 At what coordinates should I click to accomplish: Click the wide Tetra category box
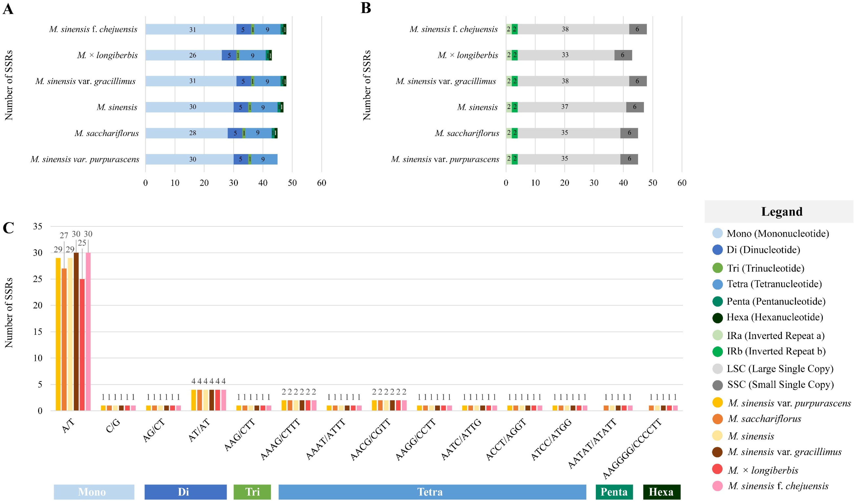[x=432, y=492]
